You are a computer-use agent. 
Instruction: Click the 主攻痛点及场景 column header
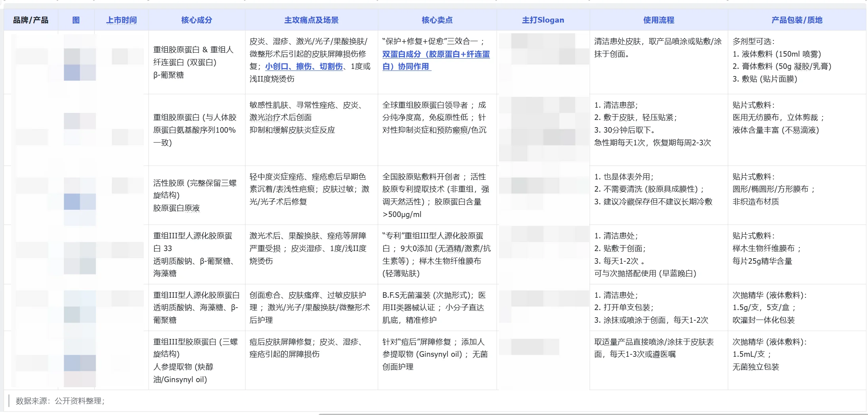tap(311, 20)
